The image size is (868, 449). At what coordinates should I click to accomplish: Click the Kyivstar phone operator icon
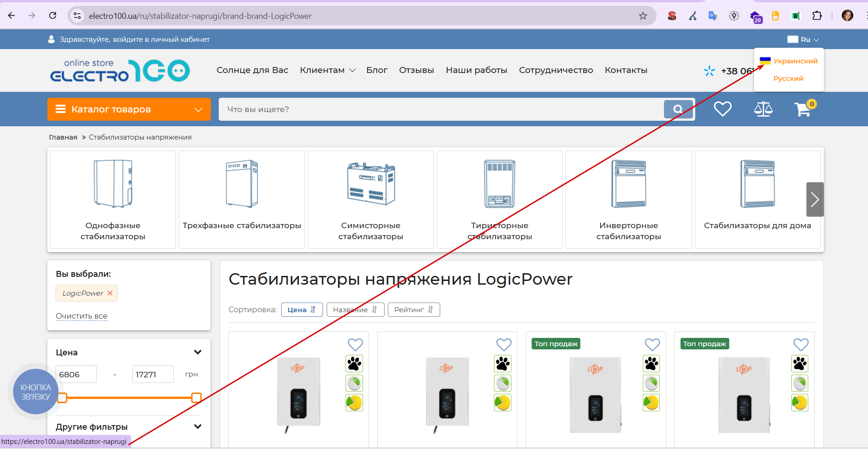point(709,71)
